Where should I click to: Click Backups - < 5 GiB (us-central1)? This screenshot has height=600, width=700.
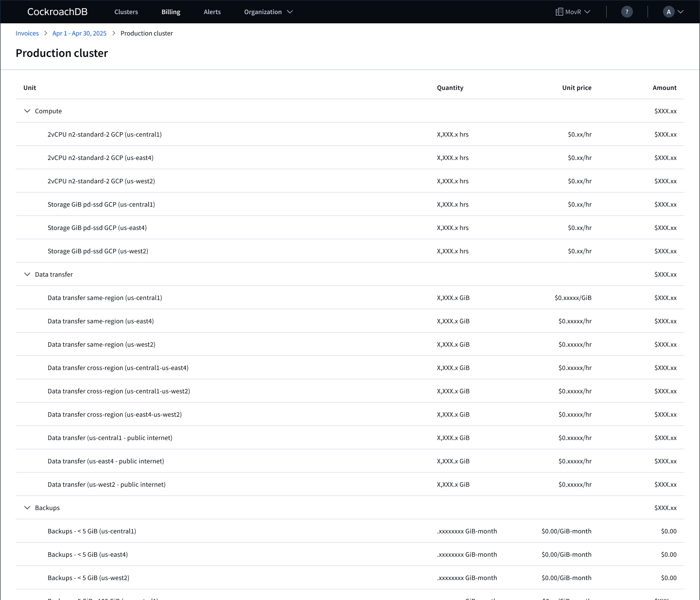click(x=92, y=531)
